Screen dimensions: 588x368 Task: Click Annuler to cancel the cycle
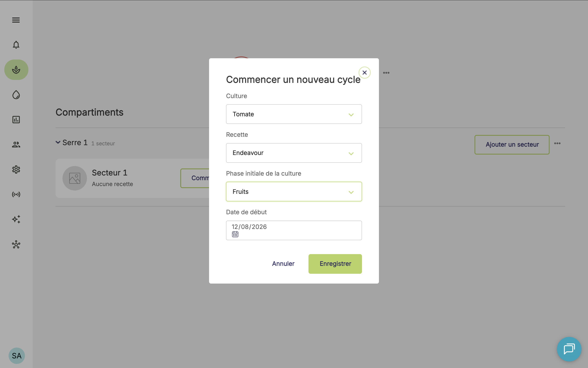click(283, 264)
